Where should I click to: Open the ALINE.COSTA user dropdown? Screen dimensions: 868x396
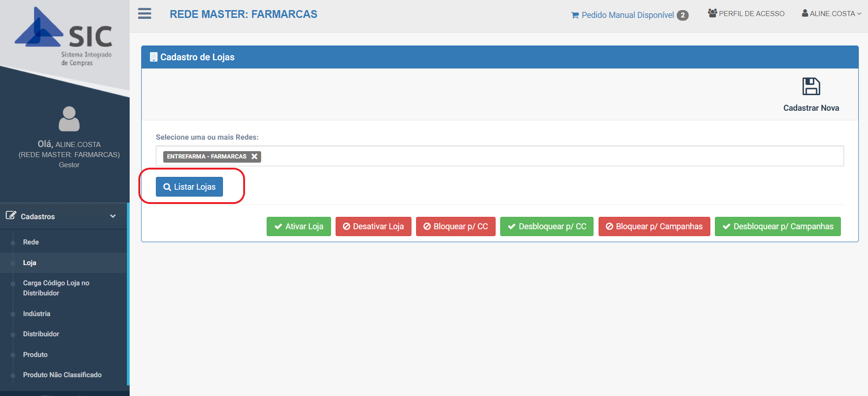[831, 14]
